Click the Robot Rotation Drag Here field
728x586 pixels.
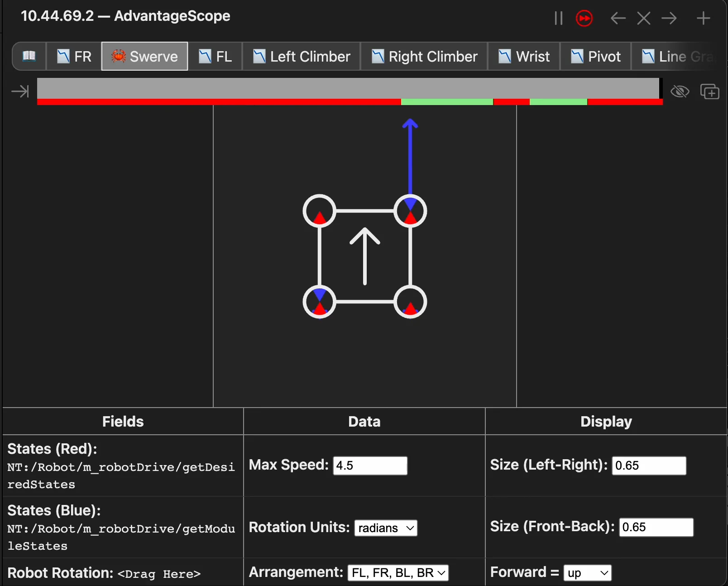[x=159, y=574]
